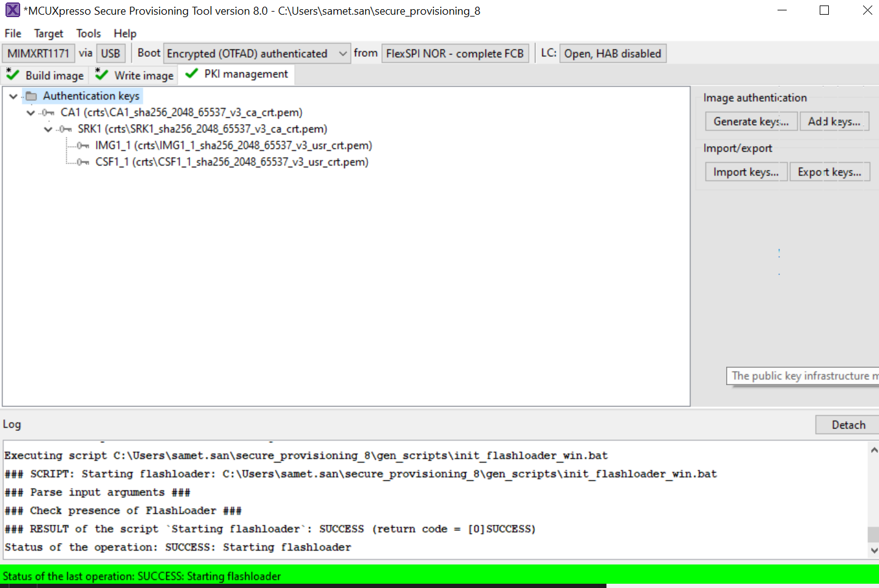Collapse the SRK1 tree node
The height and width of the screenshot is (588, 879).
click(x=48, y=129)
